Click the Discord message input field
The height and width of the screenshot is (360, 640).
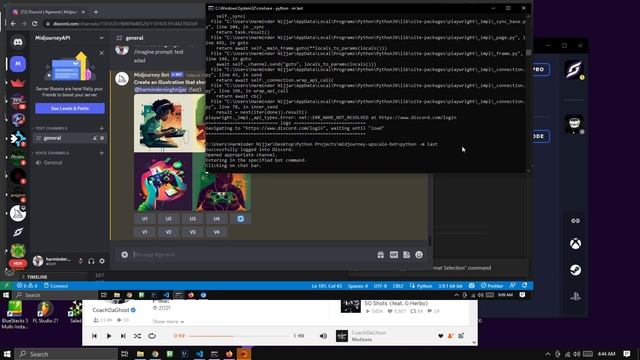[x=253, y=255]
